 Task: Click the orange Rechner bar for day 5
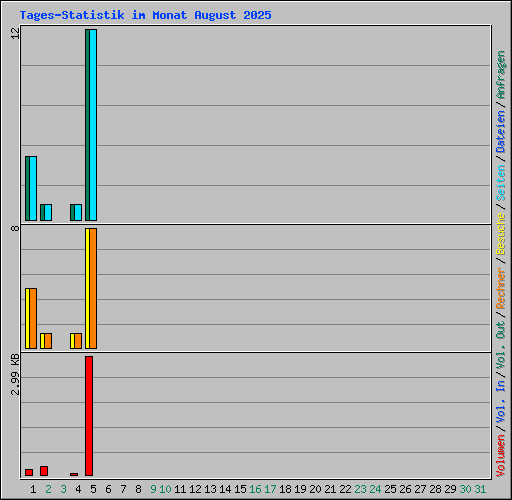click(93, 288)
